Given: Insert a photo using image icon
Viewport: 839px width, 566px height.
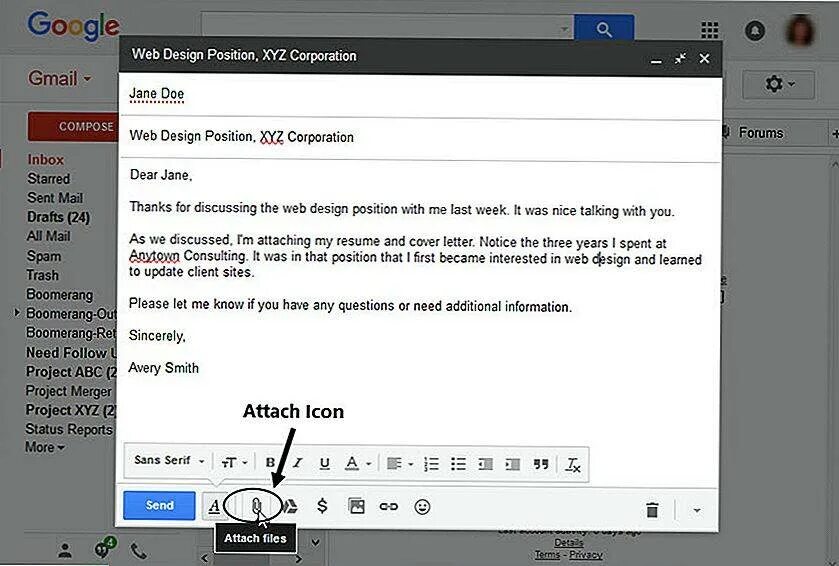Looking at the screenshot, I should [356, 506].
